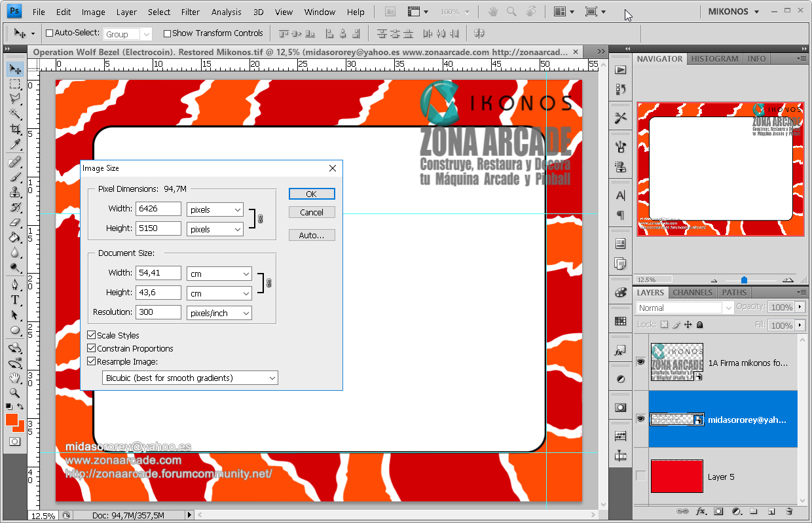Select the Crop tool in the toolbox

[x=14, y=130]
